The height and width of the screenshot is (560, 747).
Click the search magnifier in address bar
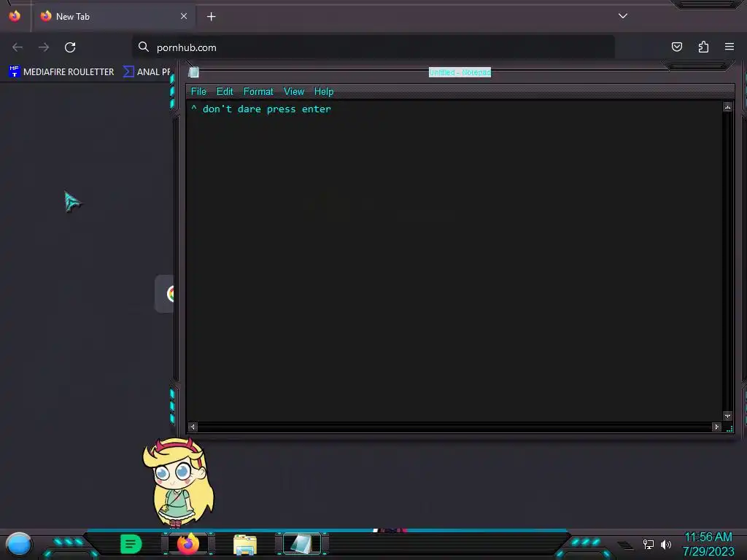tap(144, 47)
